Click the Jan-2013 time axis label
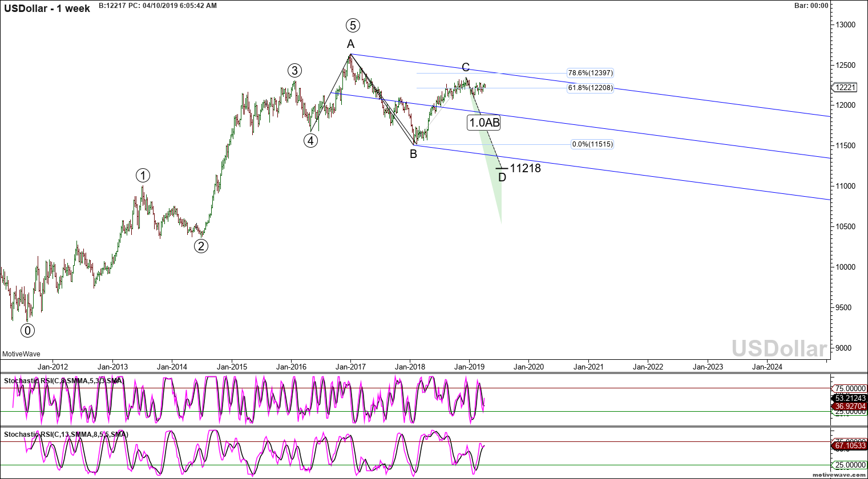 point(112,367)
